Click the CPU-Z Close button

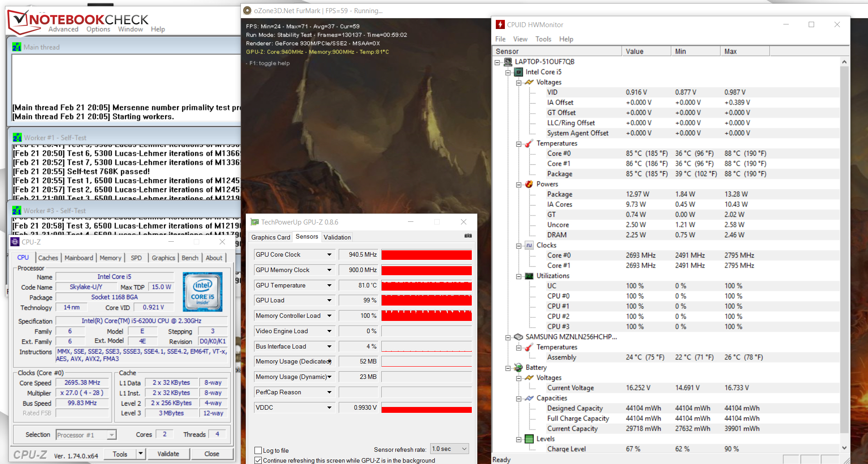[212, 454]
